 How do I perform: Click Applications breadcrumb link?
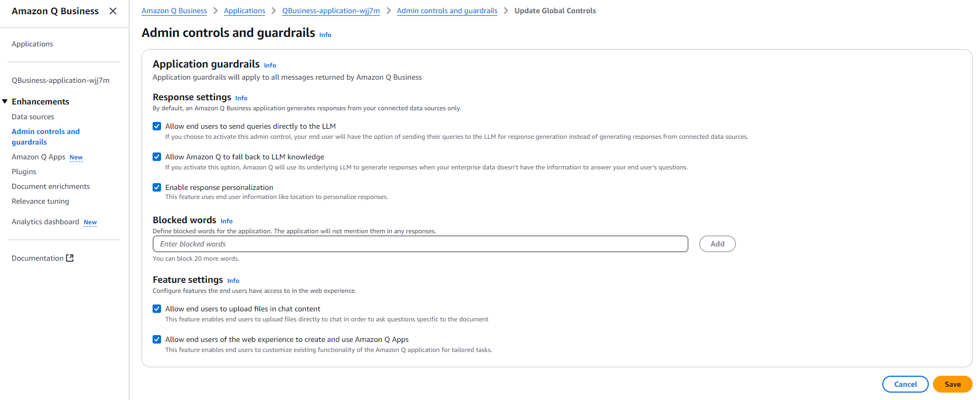coord(244,11)
